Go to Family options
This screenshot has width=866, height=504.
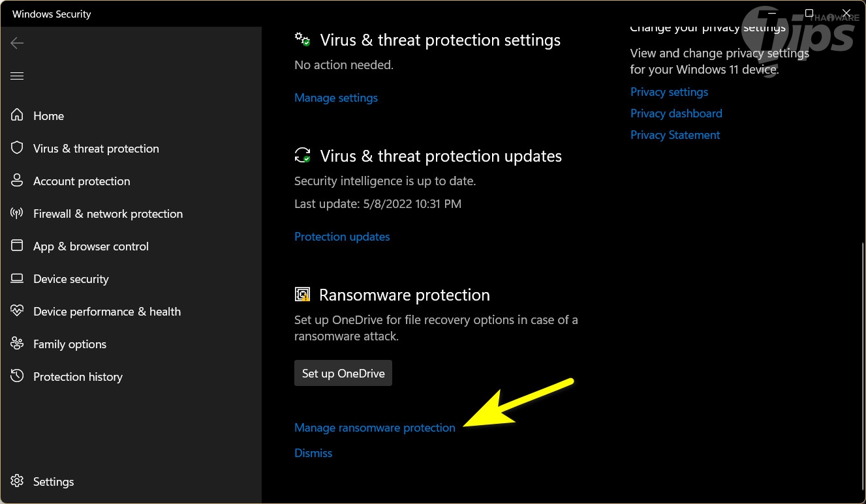pos(69,344)
